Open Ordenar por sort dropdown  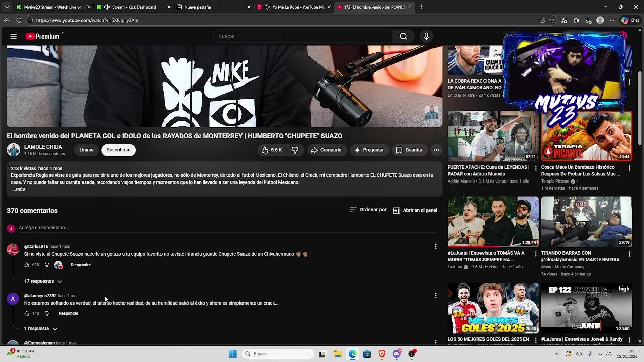point(368,210)
